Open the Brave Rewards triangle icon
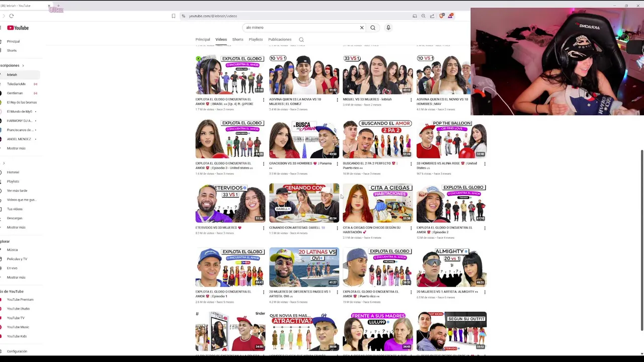The width and height of the screenshot is (644, 362). [x=450, y=16]
